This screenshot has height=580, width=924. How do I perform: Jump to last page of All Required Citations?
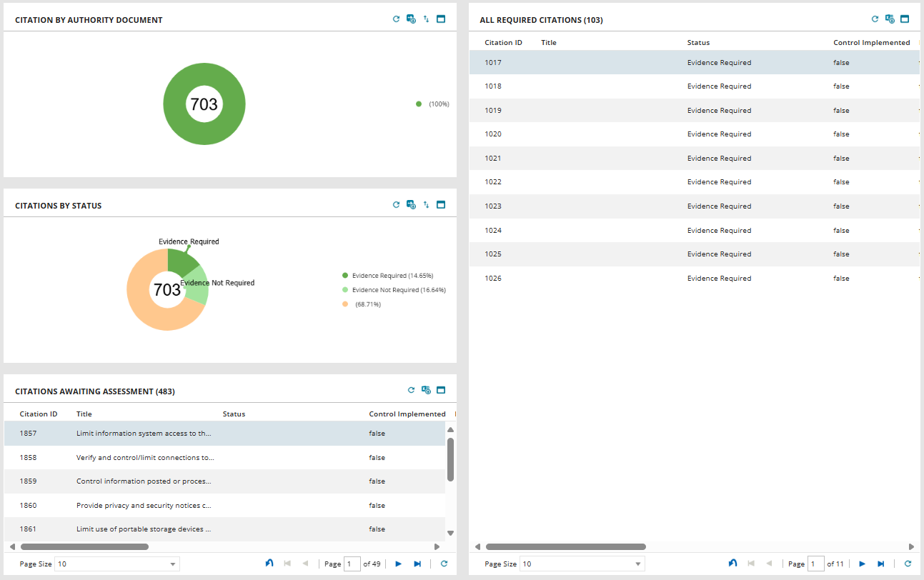pos(880,564)
